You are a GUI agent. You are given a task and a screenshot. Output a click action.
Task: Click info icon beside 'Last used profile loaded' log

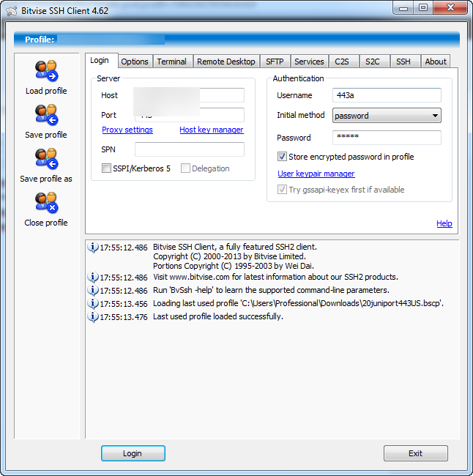click(x=92, y=316)
